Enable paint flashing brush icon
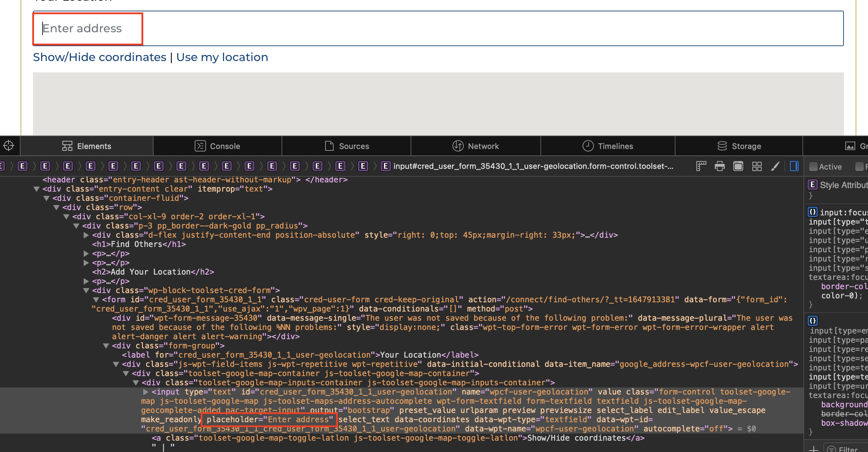Image resolution: width=868 pixels, height=452 pixels. point(775,166)
